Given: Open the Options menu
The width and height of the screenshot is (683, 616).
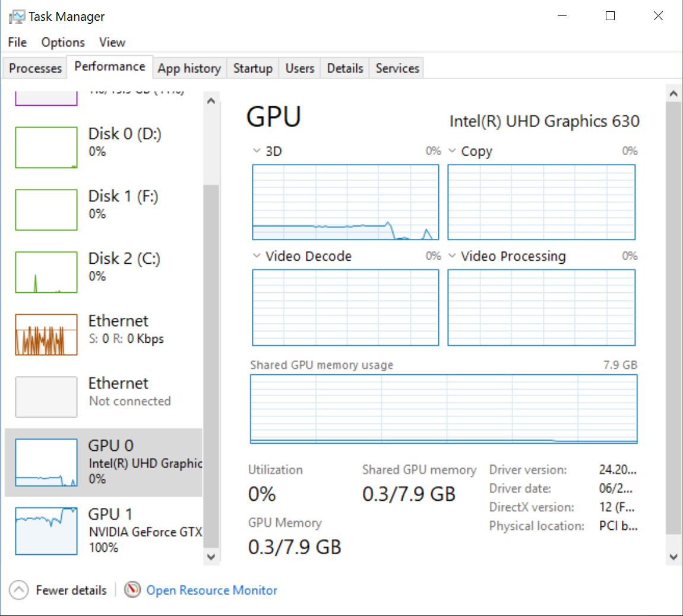Looking at the screenshot, I should coord(63,42).
